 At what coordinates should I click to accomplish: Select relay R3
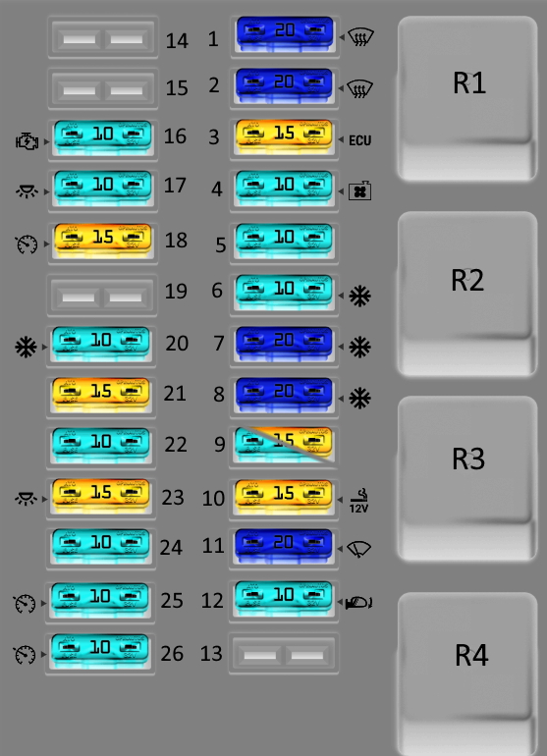(467, 478)
